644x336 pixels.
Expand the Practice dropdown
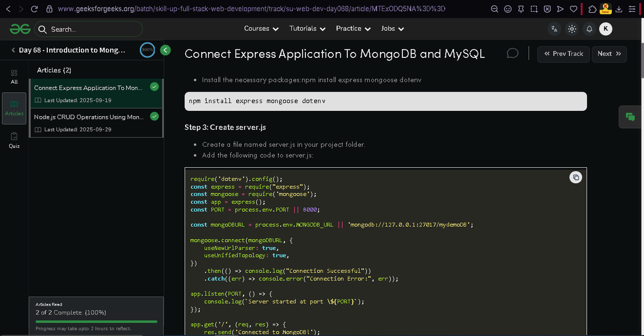(x=353, y=29)
